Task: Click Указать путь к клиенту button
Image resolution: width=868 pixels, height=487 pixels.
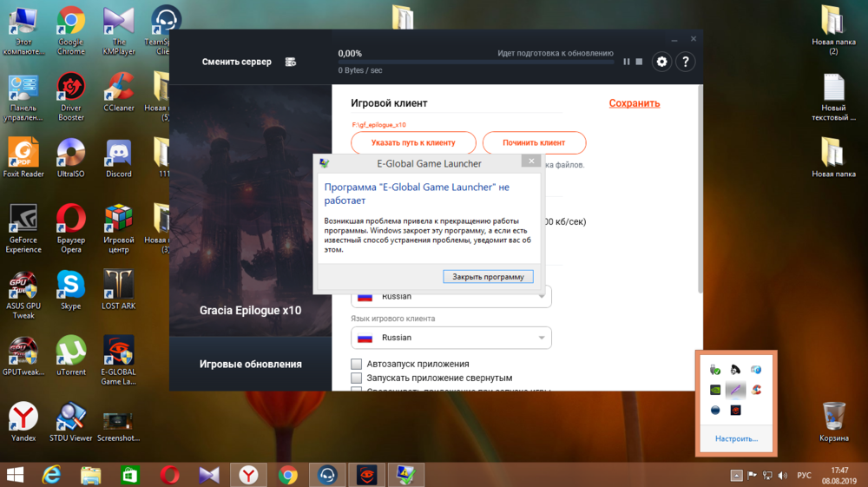Action: pyautogui.click(x=413, y=142)
